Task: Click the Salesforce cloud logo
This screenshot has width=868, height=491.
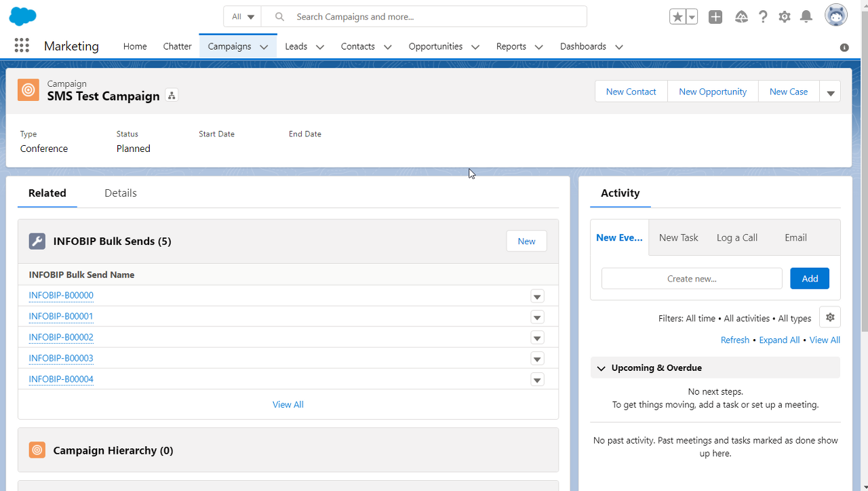Action: point(24,16)
